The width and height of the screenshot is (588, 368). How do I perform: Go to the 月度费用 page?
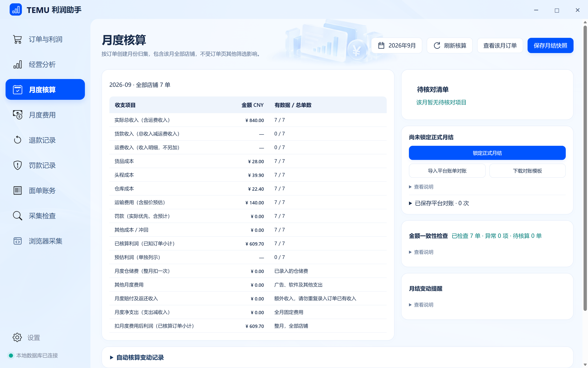(45, 115)
